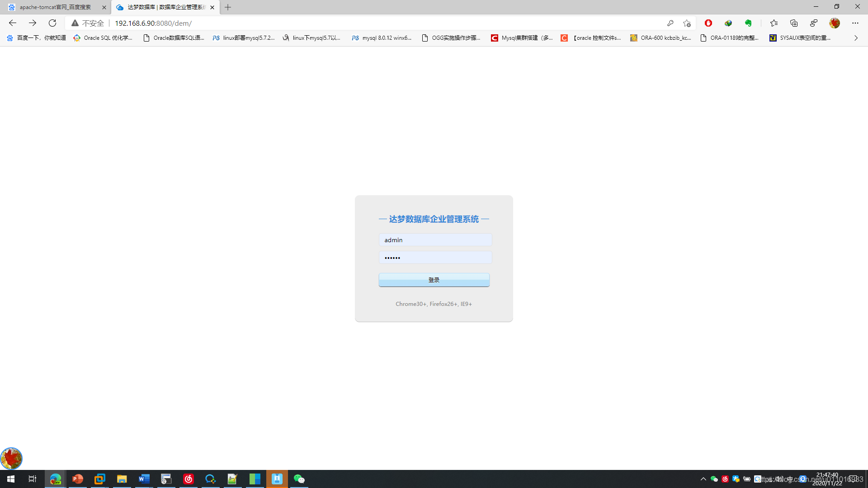This screenshot has width=868, height=488.
Task: Open browser settings ellipsis menu
Action: click(855, 23)
